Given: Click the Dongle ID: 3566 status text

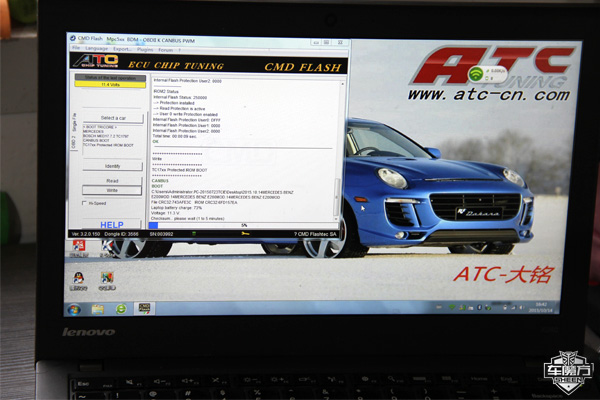Looking at the screenshot, I should point(121,234).
